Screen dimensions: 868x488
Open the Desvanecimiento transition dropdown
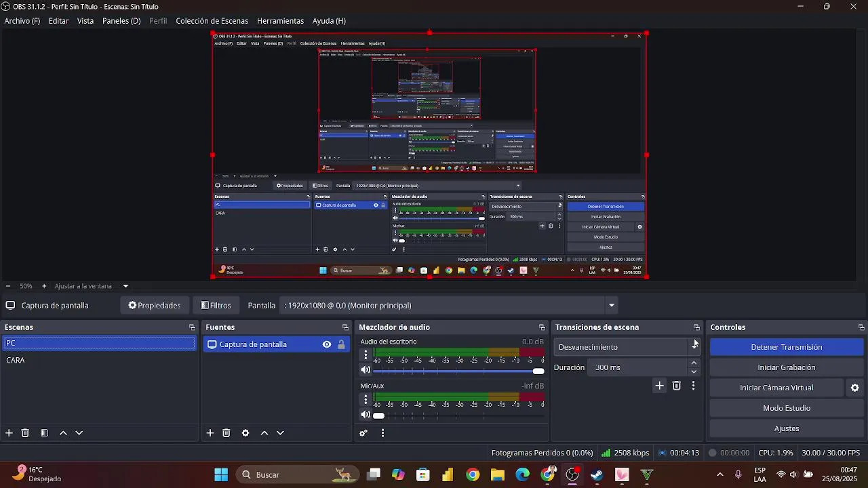(x=627, y=347)
